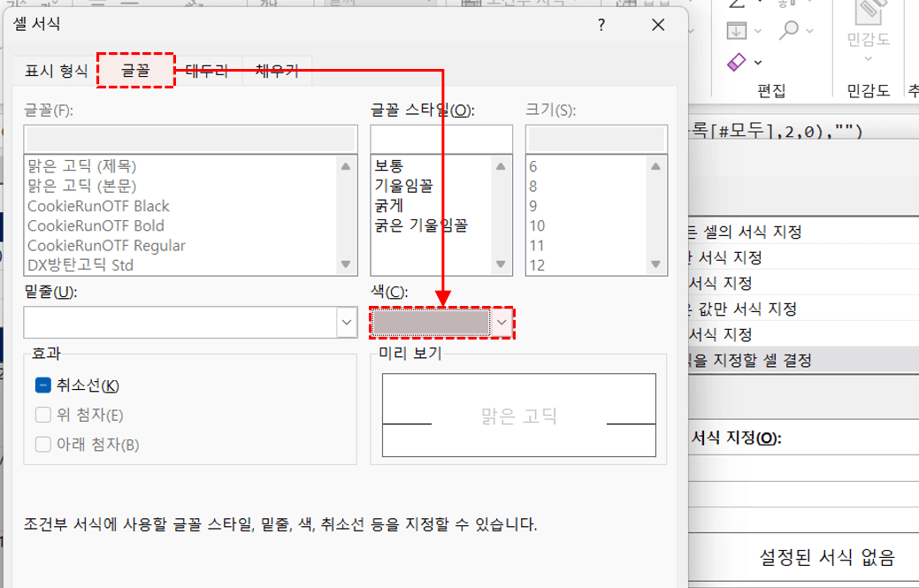Click the 맑은 고딕 preview box
This screenshot has width=919, height=588.
[518, 416]
